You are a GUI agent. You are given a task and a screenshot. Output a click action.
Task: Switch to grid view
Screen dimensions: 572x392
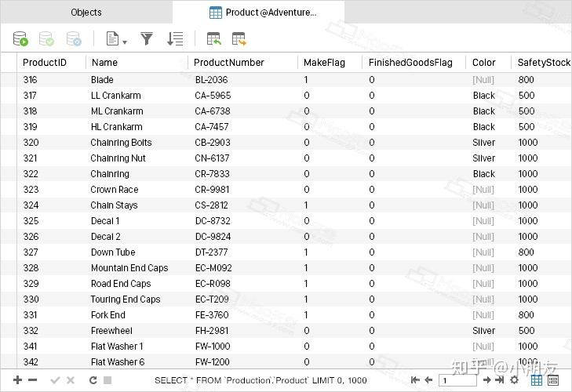(x=536, y=380)
